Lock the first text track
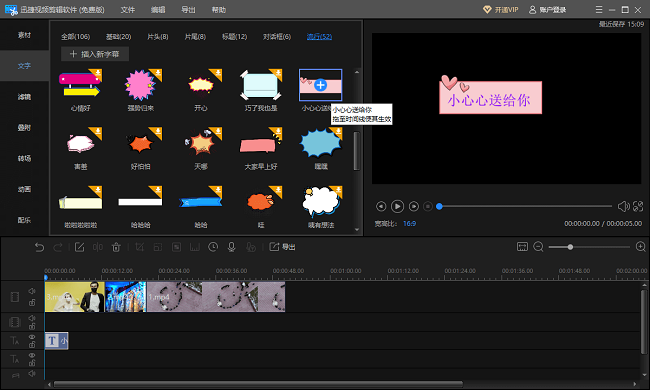The image size is (650, 390). coord(32,344)
